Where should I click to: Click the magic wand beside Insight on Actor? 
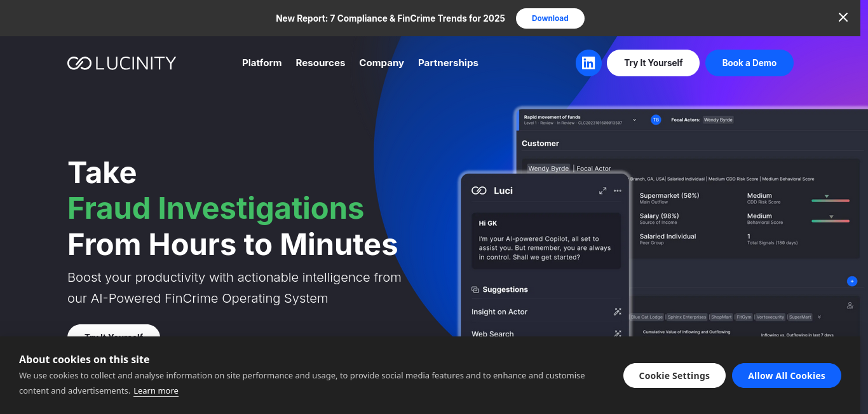[617, 312]
